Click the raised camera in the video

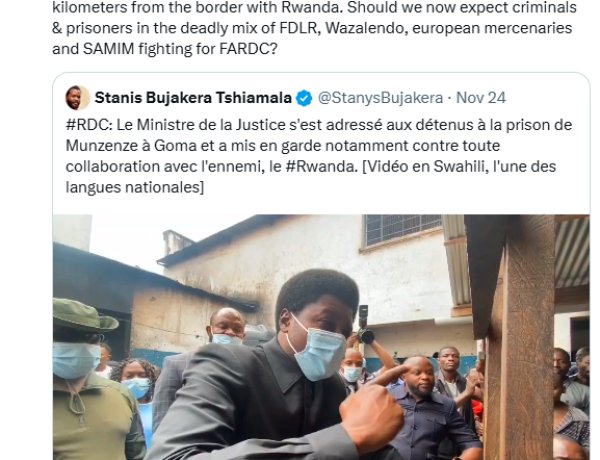tap(364, 325)
